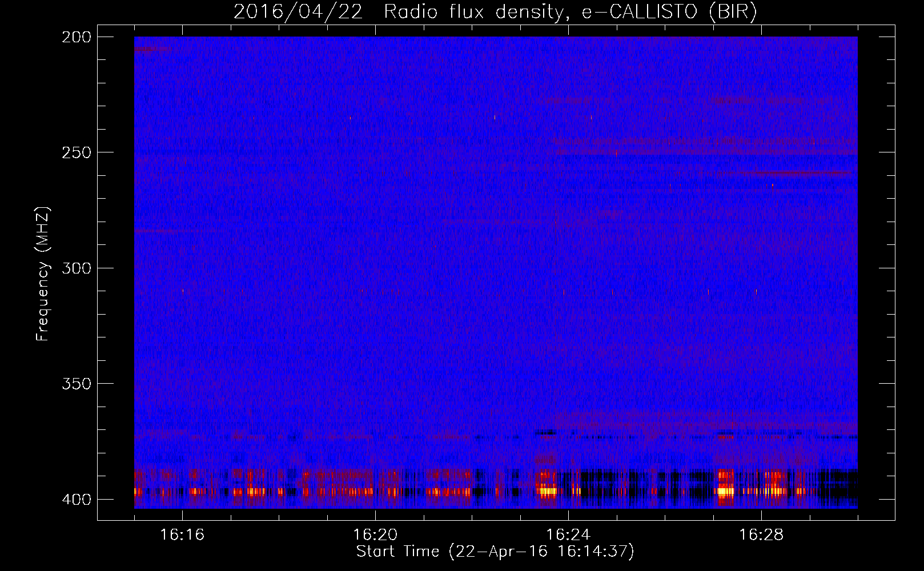The width and height of the screenshot is (924, 571).
Task: Click the 400 frequency tick label
Action: pyautogui.click(x=77, y=500)
